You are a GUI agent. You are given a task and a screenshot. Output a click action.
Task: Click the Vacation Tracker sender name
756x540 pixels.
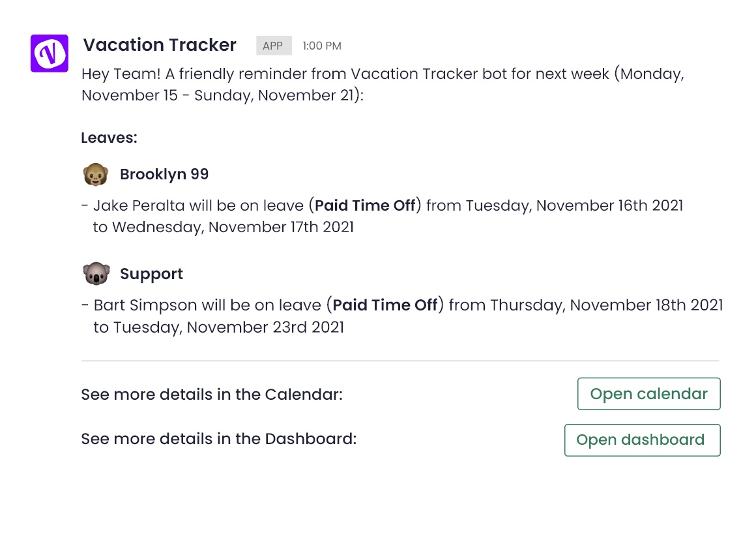[160, 45]
